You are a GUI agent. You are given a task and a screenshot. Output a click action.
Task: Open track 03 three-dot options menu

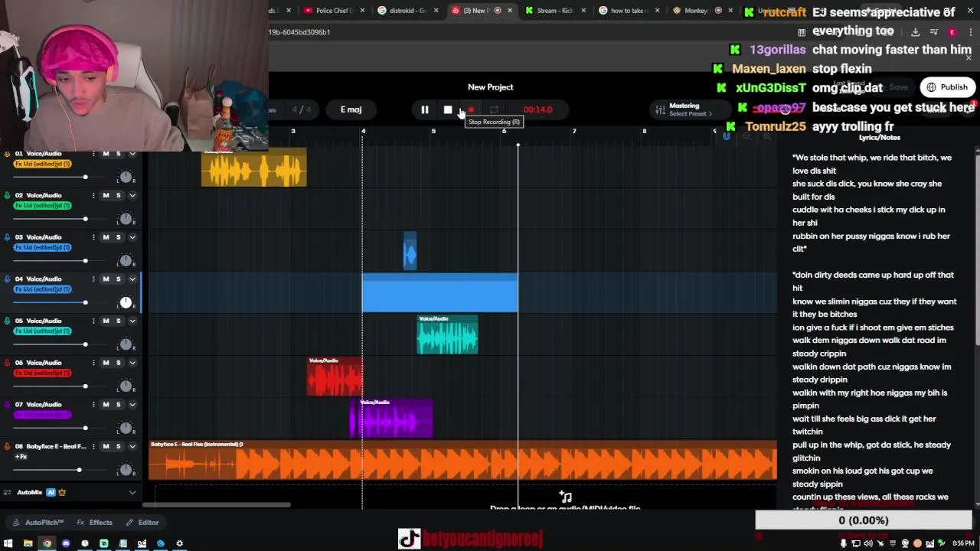tap(93, 237)
